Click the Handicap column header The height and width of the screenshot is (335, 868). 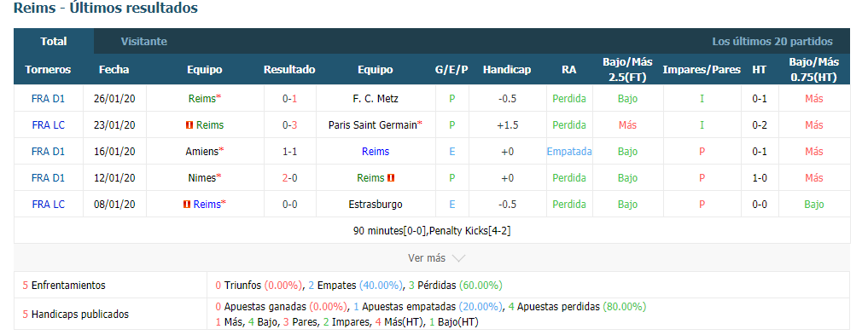click(506, 70)
